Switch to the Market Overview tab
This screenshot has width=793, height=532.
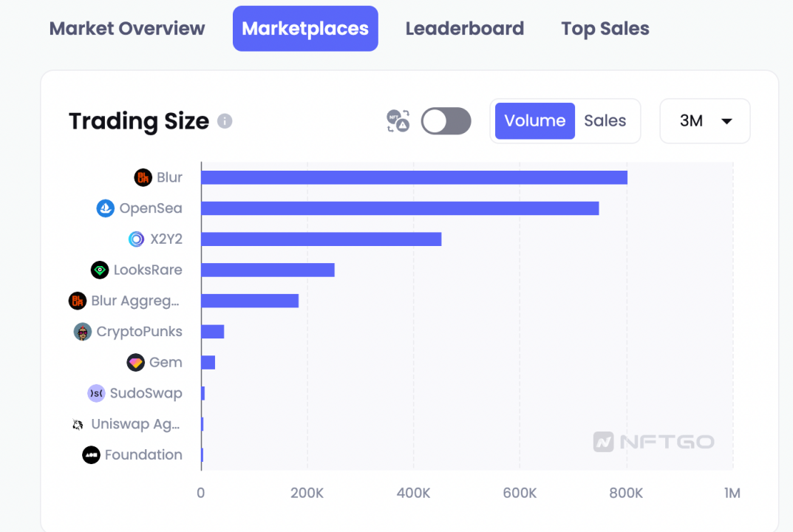click(x=127, y=29)
